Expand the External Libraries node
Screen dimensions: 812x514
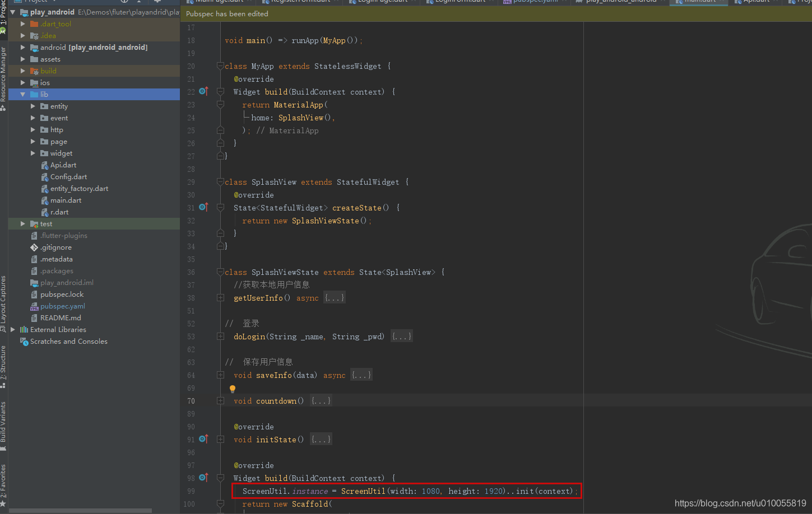coord(13,330)
